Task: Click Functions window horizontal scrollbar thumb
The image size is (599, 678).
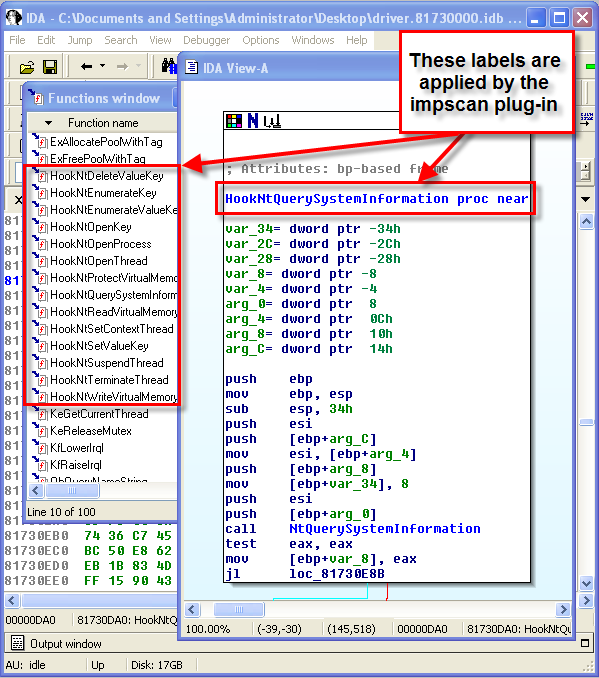Action: [x=72, y=491]
